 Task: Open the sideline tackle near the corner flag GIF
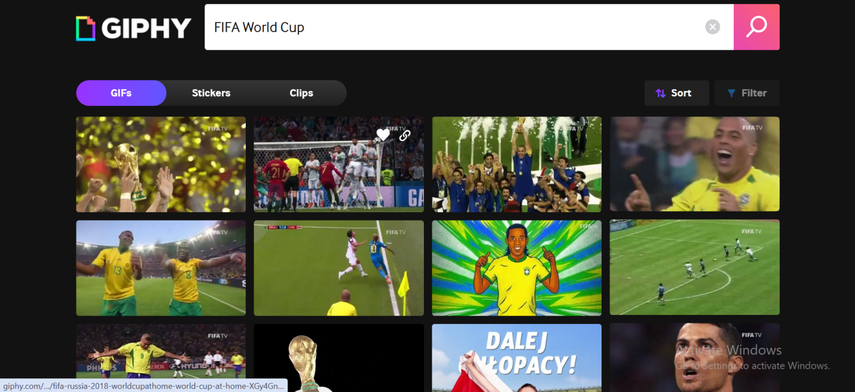pos(339,268)
